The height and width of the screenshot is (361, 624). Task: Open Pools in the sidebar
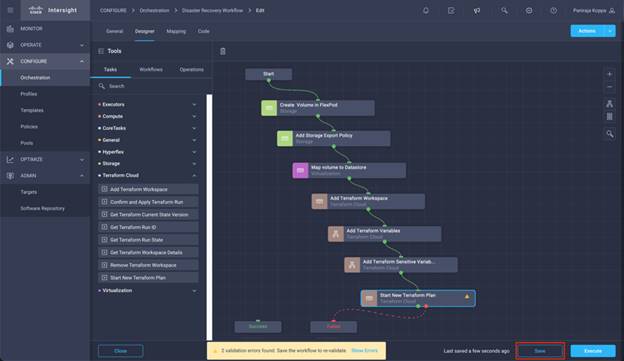tap(27, 143)
